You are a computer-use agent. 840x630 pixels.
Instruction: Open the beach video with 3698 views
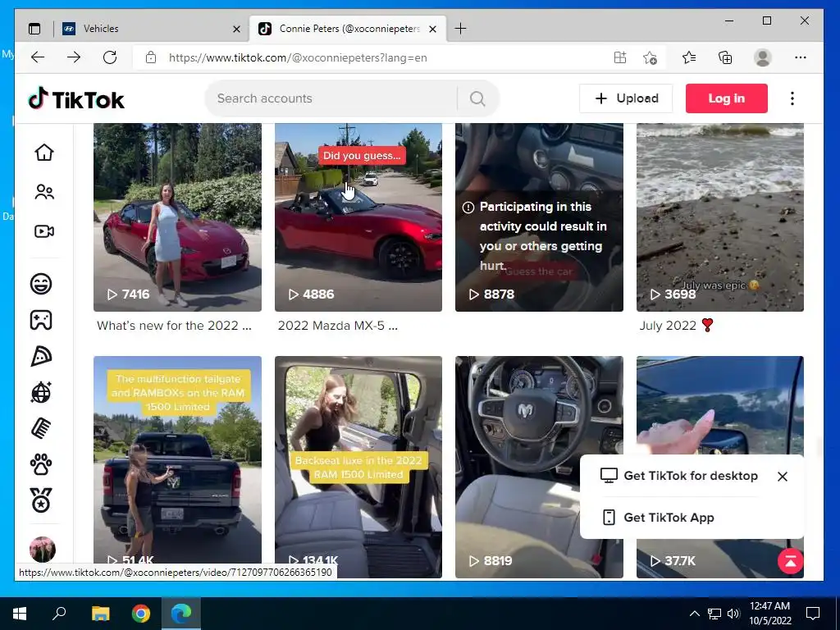[x=720, y=217]
